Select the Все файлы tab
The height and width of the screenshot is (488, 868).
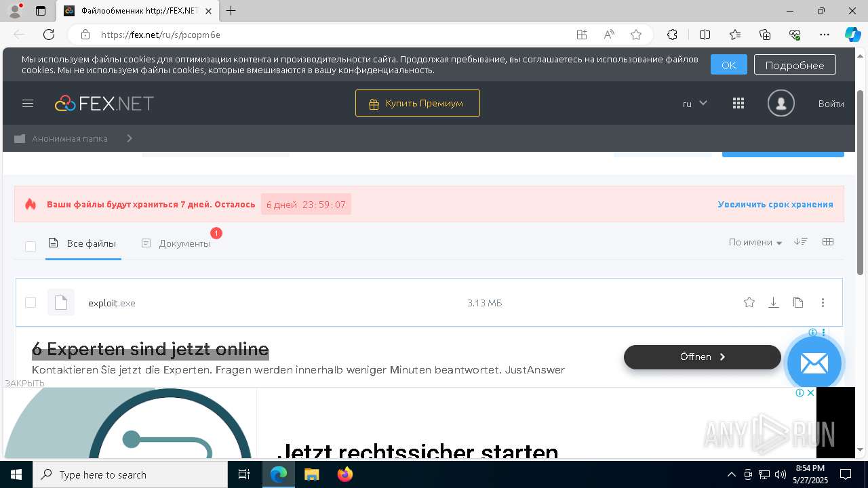(x=83, y=243)
